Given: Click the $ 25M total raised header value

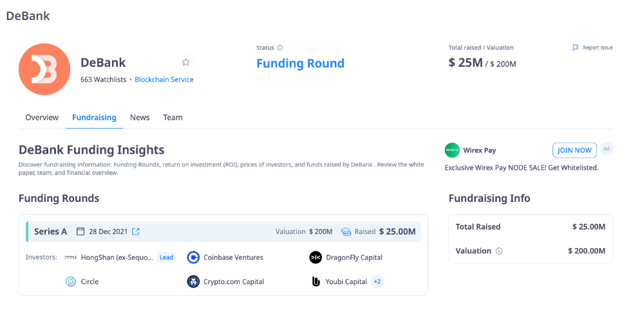Looking at the screenshot, I should [x=466, y=63].
